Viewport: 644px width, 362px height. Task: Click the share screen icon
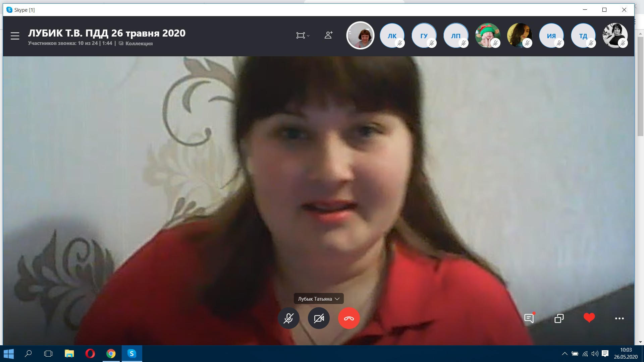pyautogui.click(x=559, y=318)
